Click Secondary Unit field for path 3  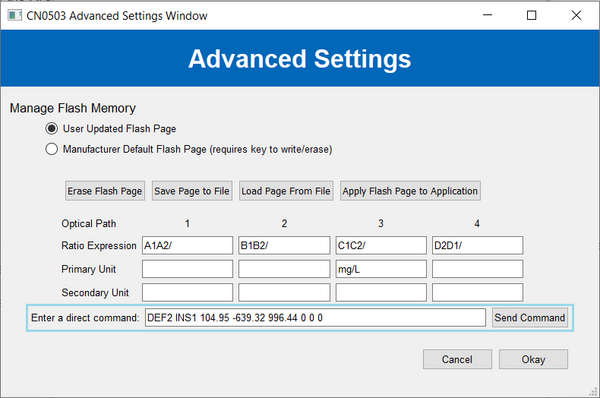click(x=381, y=292)
